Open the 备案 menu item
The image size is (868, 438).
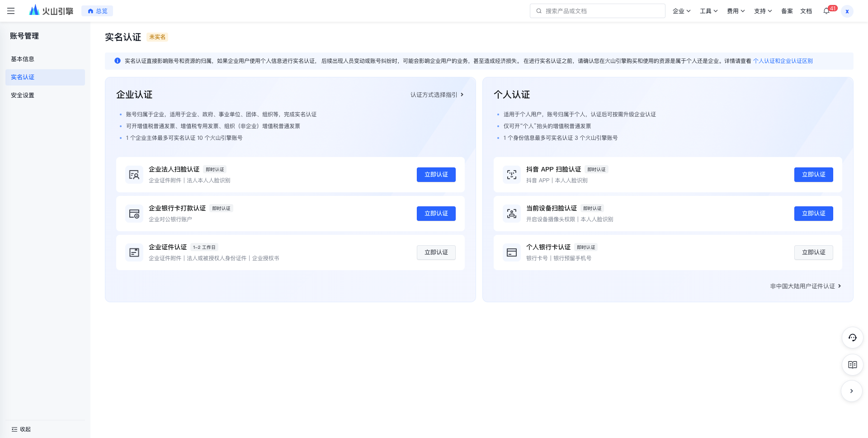(x=787, y=11)
